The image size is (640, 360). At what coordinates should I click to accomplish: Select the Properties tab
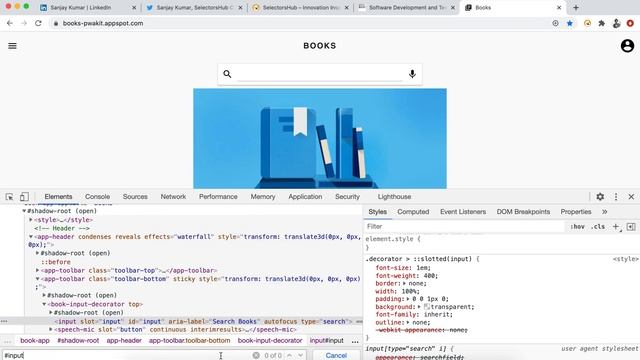point(576,212)
